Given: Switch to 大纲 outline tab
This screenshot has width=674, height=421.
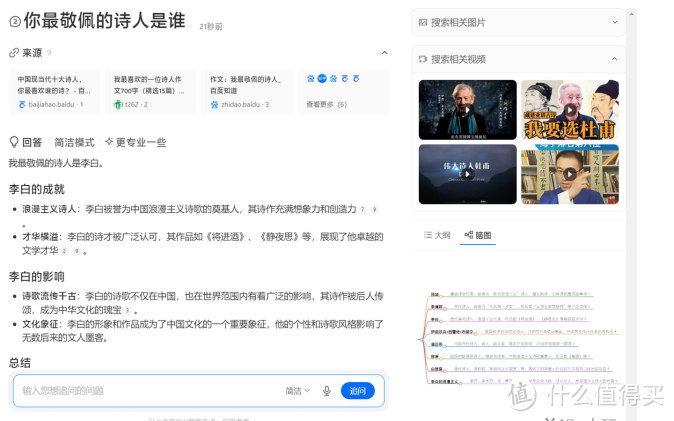Looking at the screenshot, I should [437, 235].
